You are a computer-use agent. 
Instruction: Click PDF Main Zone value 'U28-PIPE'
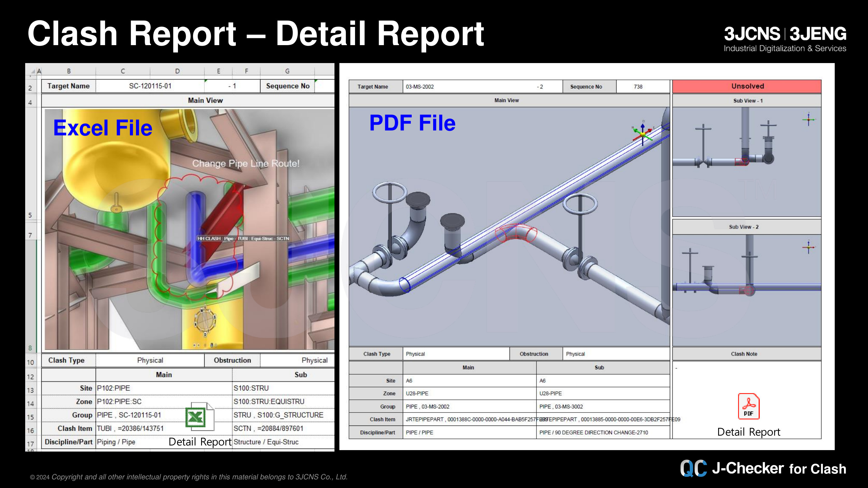(469, 393)
